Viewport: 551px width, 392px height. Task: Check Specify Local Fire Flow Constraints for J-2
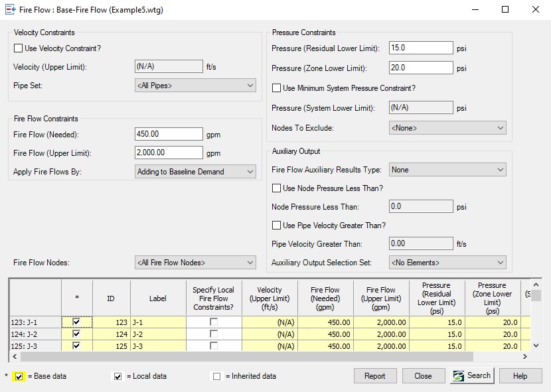tap(213, 334)
